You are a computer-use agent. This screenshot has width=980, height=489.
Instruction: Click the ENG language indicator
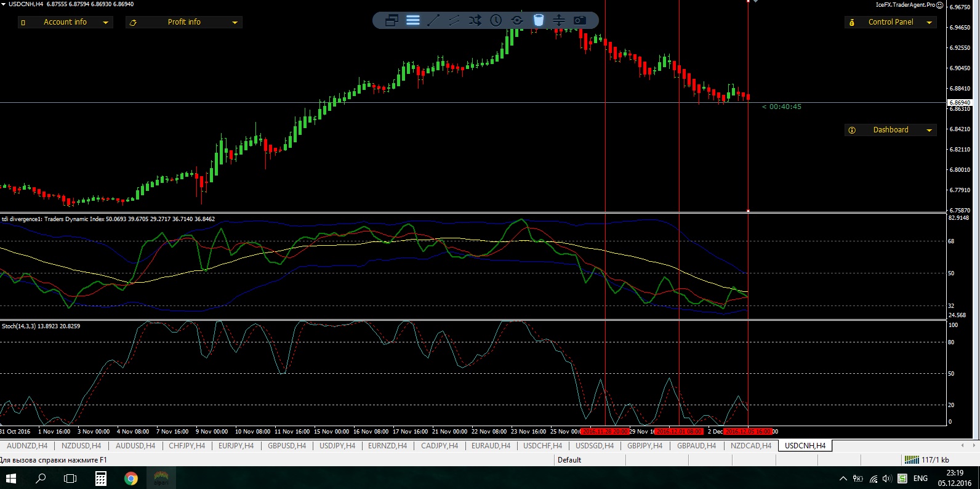coord(920,479)
